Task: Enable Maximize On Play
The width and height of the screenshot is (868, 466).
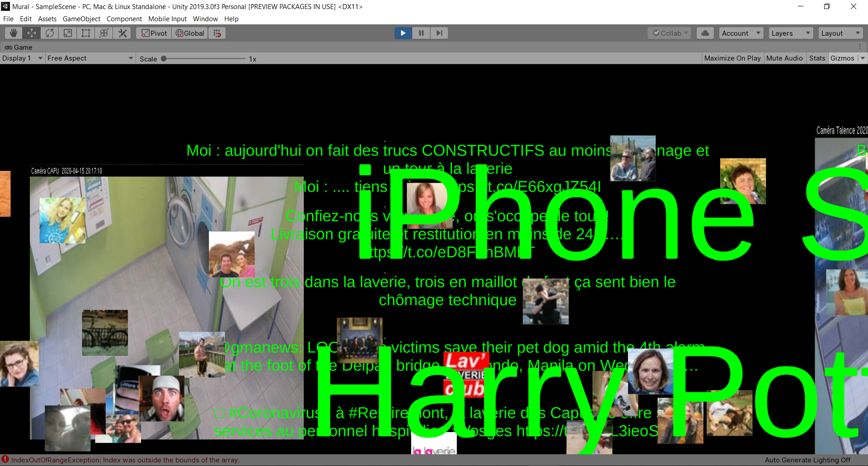Action: (x=732, y=58)
